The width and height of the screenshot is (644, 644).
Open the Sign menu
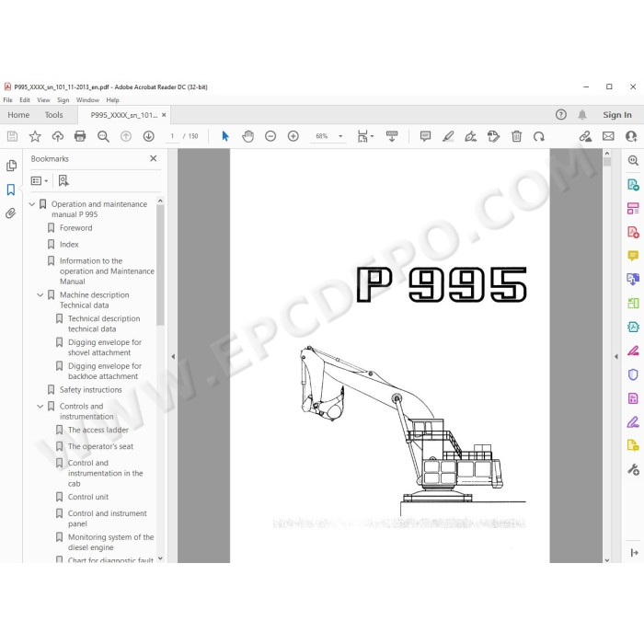63,99
